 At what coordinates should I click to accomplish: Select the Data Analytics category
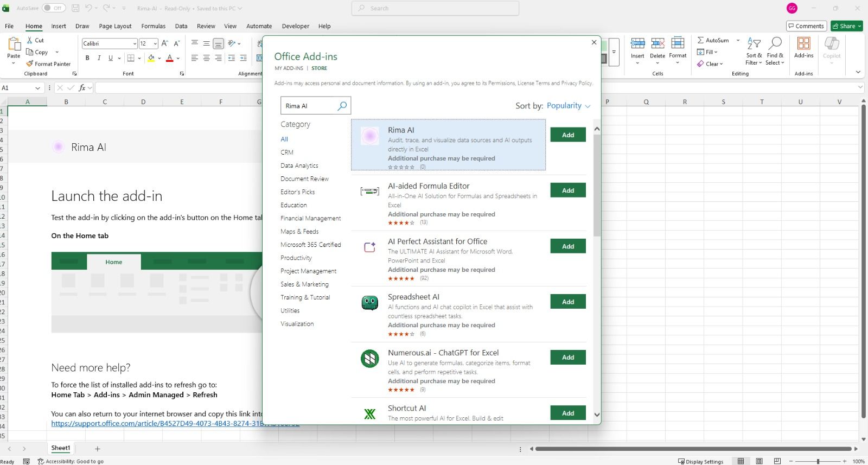pos(299,165)
